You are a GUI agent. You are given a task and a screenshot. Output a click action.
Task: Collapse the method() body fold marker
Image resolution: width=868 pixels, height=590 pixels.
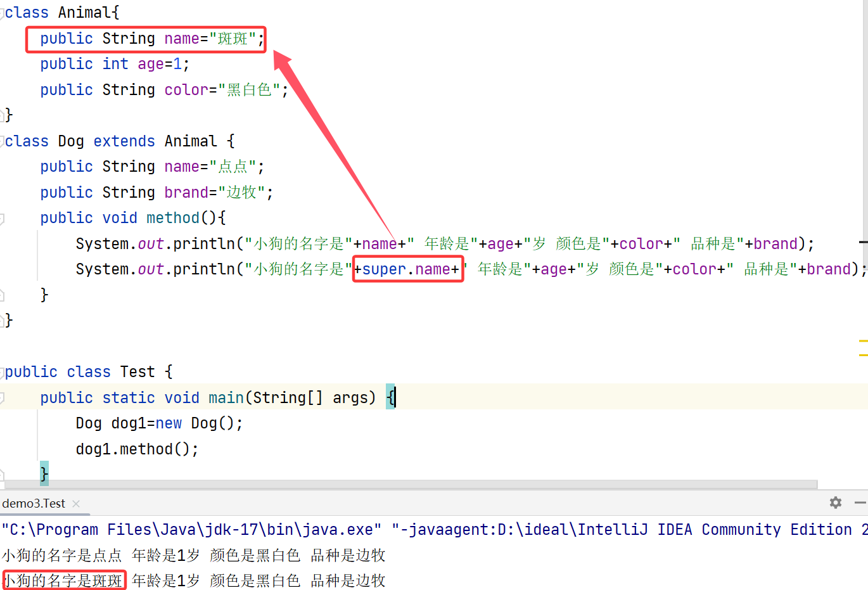pyautogui.click(x=2, y=218)
